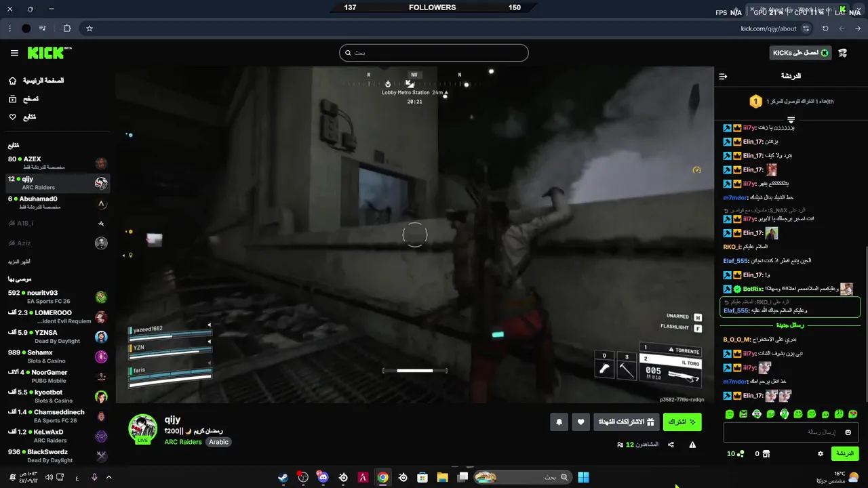Open recommended channel Chamseddinech
868x488 pixels.
(x=58, y=416)
